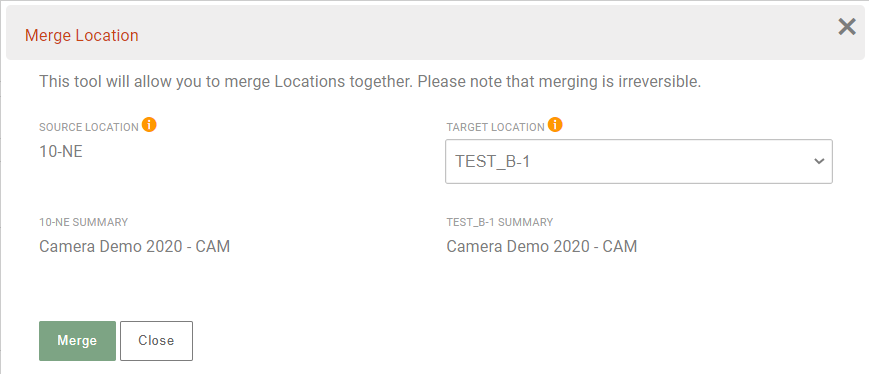
Task: Click the TARGET LOCATION label
Action: pos(495,127)
